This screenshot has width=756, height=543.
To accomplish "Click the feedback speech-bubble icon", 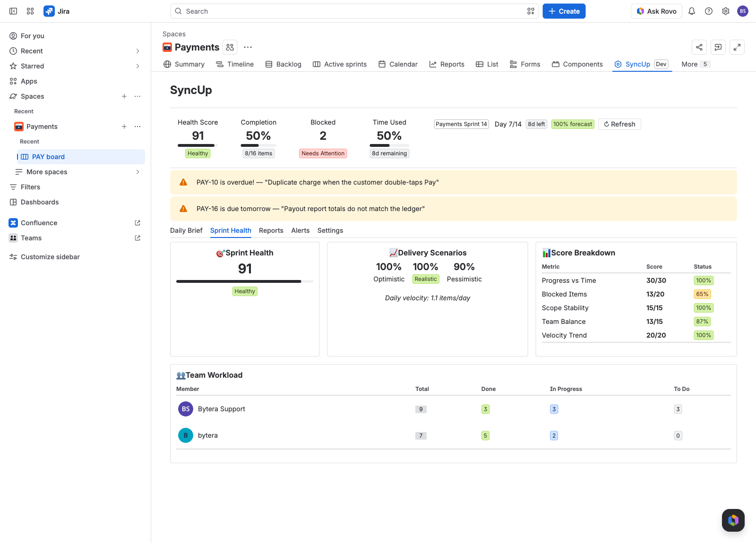I will [718, 47].
